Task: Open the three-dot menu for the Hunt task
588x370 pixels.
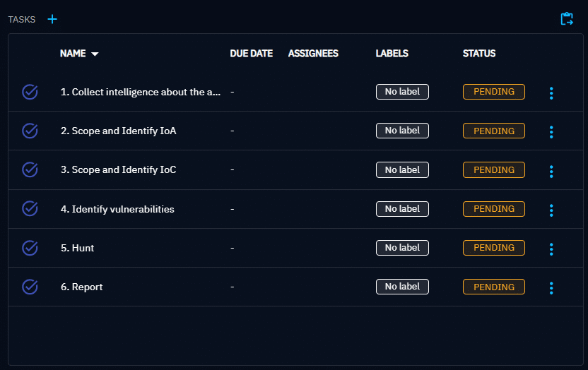Action: click(551, 249)
